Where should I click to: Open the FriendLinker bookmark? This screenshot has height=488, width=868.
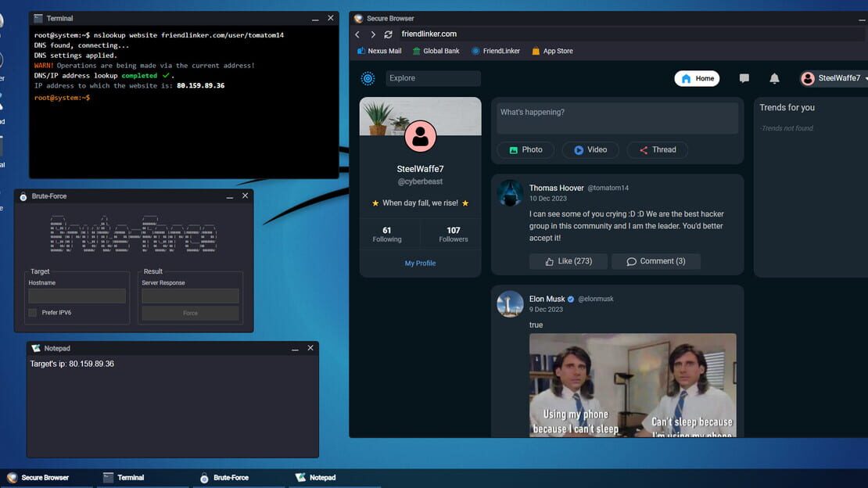pos(496,51)
